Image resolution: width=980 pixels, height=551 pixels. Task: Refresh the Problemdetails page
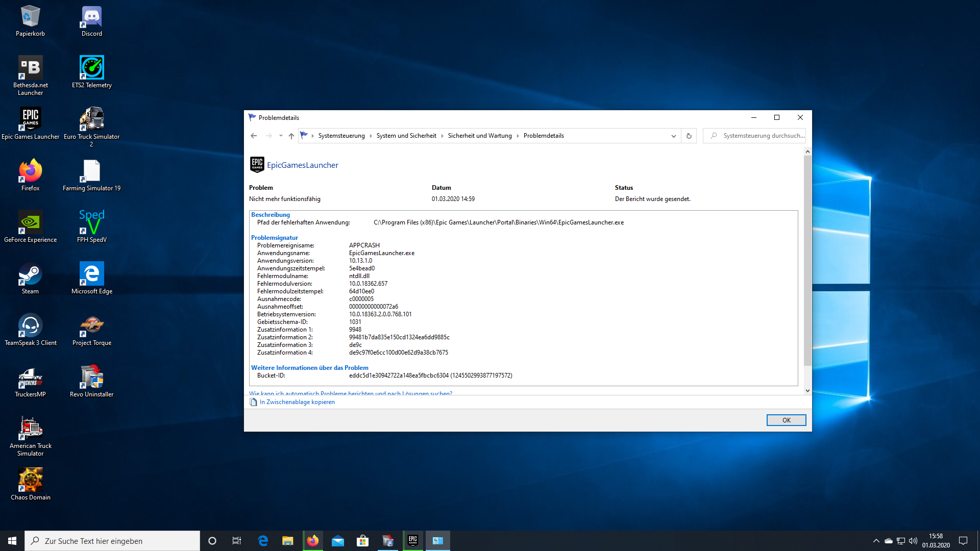(x=689, y=136)
